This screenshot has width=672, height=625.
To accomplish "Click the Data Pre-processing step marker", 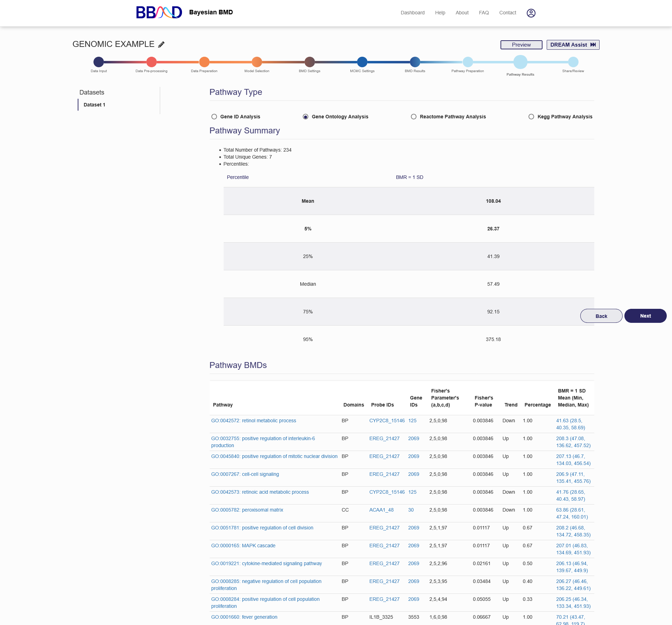I will tap(152, 62).
